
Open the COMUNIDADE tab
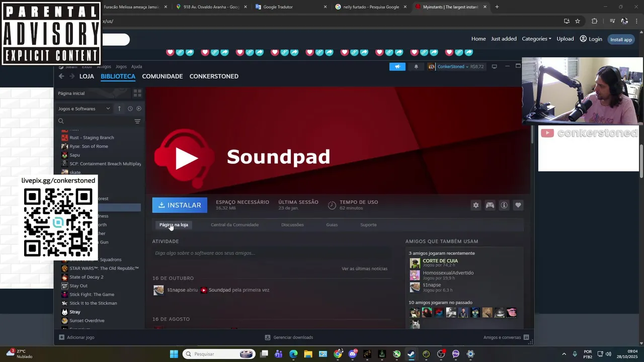pyautogui.click(x=162, y=76)
